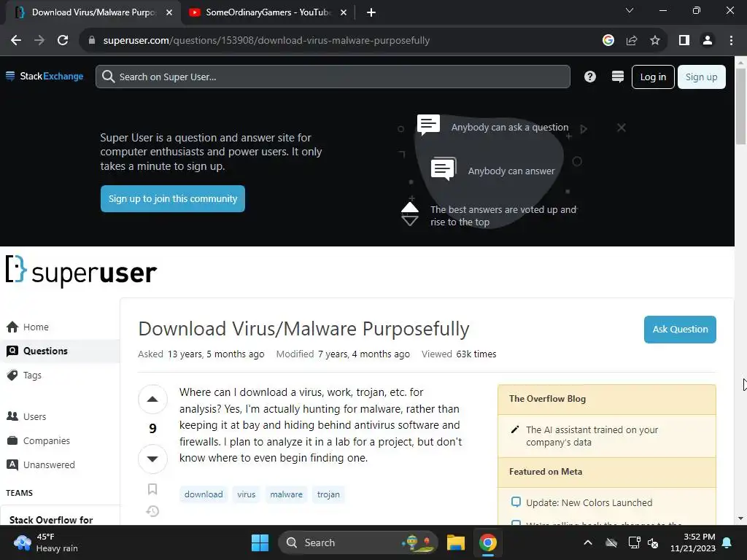Click the address bar URL
747x560 pixels.
click(266, 41)
